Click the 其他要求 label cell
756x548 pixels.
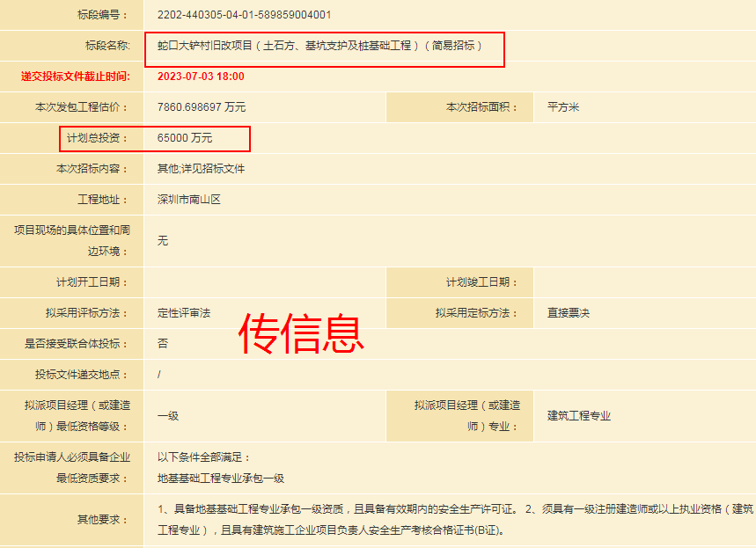[x=103, y=520]
